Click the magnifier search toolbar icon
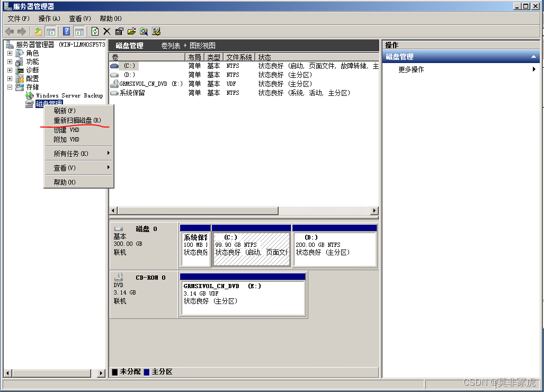Image resolution: width=544 pixels, height=392 pixels. pos(144,31)
